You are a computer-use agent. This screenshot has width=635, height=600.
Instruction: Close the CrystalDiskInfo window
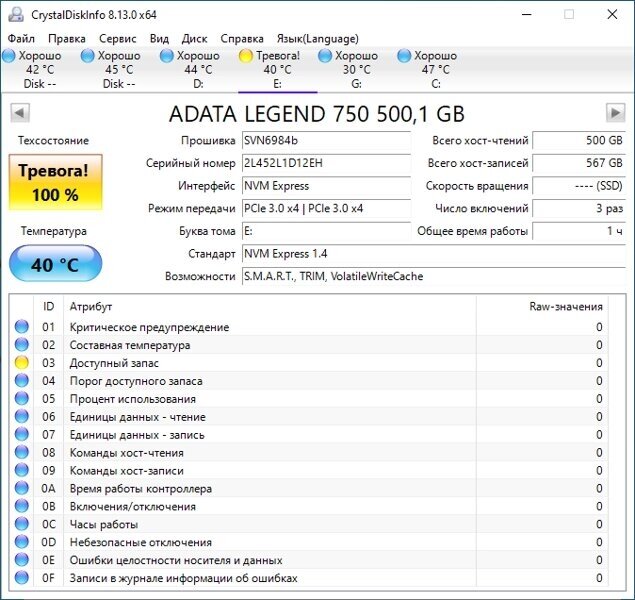tap(612, 15)
